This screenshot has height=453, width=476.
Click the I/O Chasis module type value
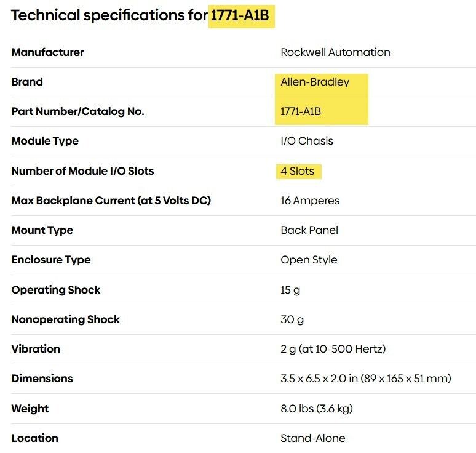coord(307,141)
